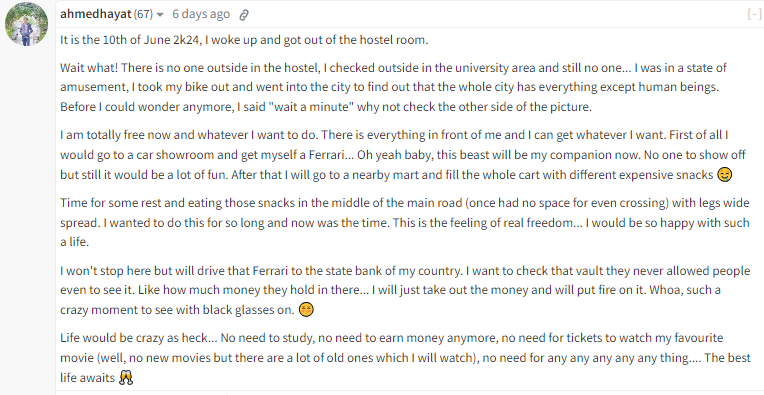Viewport: 764px width, 395px height.
Task: Collapse the comment with the [-] toggle
Action: point(754,14)
